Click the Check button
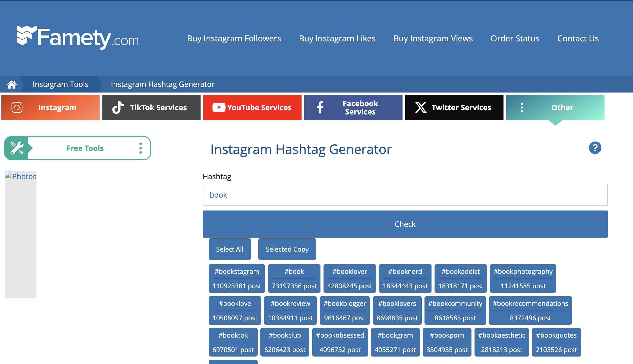The image size is (633, 364). 405,224
